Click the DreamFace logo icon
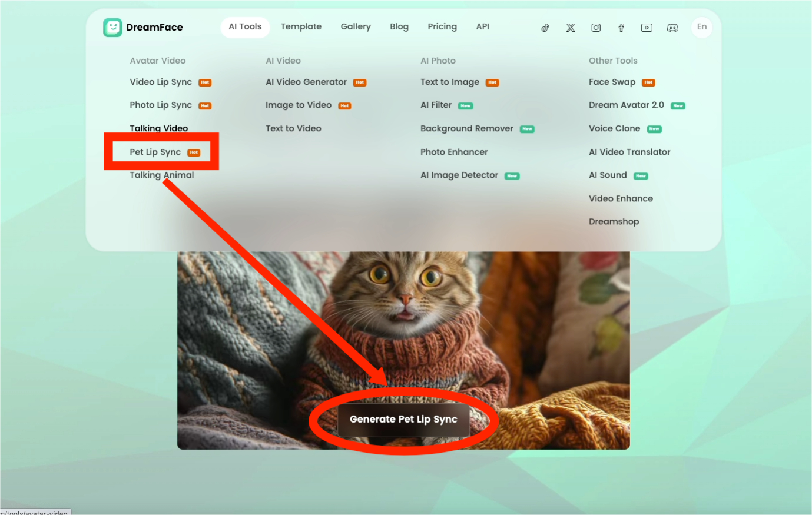 [112, 28]
